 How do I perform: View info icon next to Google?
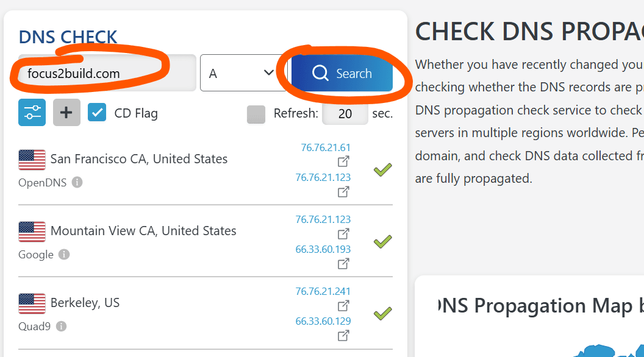point(65,255)
